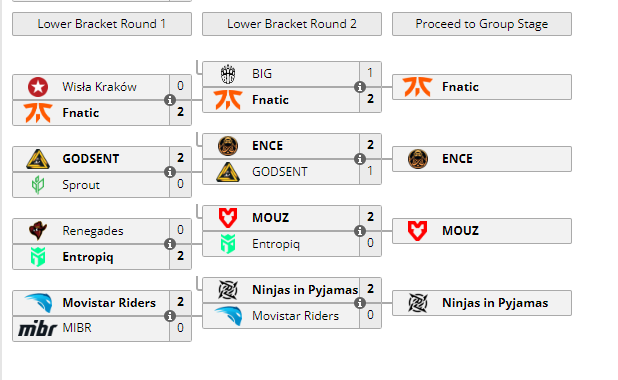Show match details for BIG vs Fnatic
The height and width of the screenshot is (380, 618).
click(359, 87)
